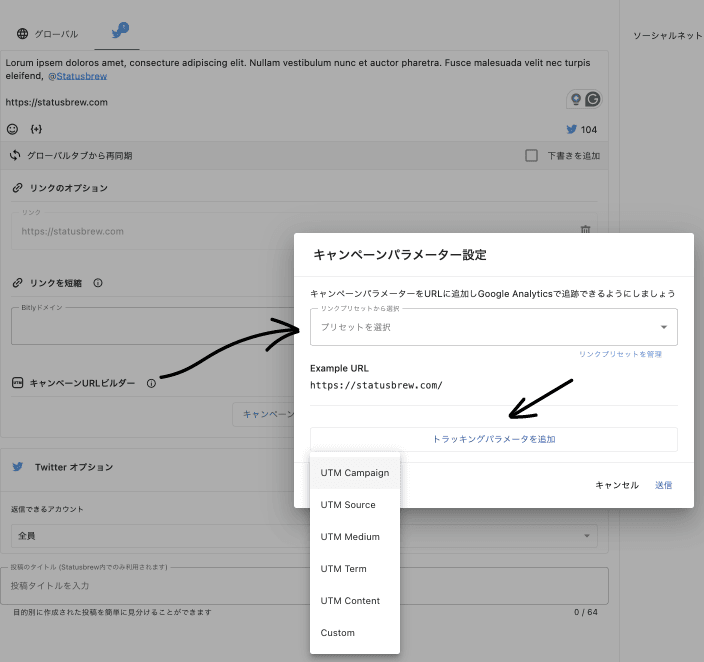
Task: Insert a variable with the {+} icon
Action: 36,129
